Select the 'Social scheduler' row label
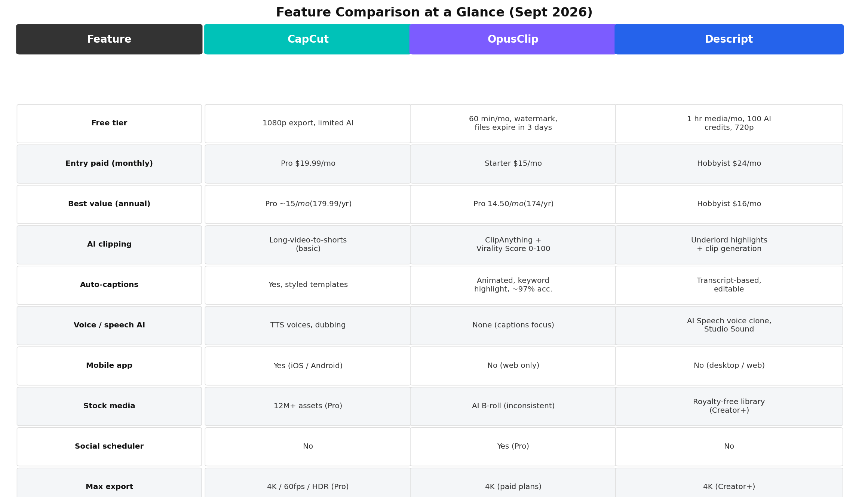The image size is (868, 504). point(109,447)
